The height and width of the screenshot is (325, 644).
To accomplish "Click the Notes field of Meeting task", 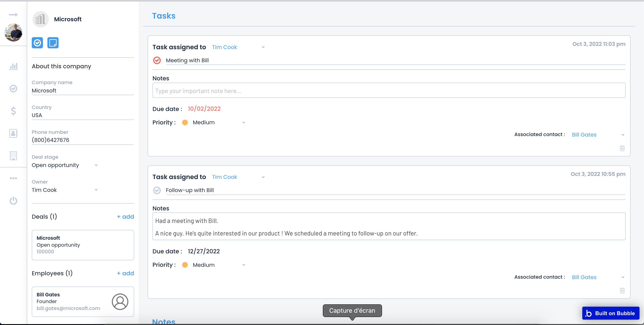I will pos(389,91).
